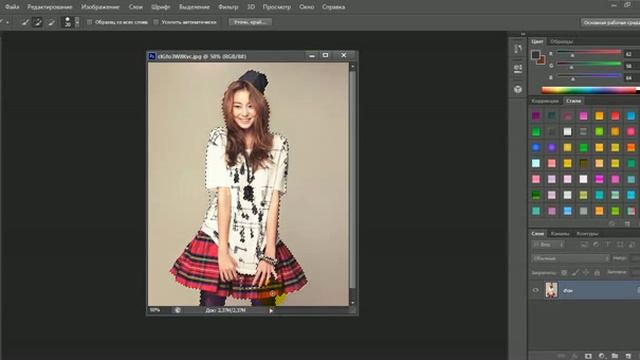Click the Уточн. край button

pyautogui.click(x=250, y=22)
